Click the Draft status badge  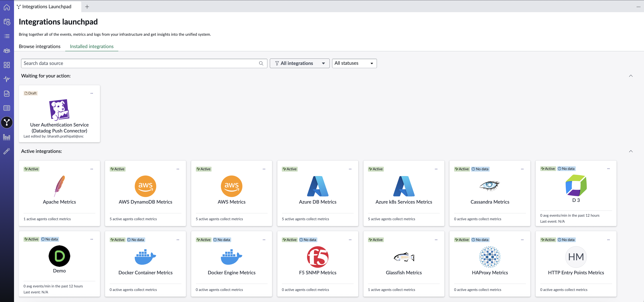coord(30,93)
